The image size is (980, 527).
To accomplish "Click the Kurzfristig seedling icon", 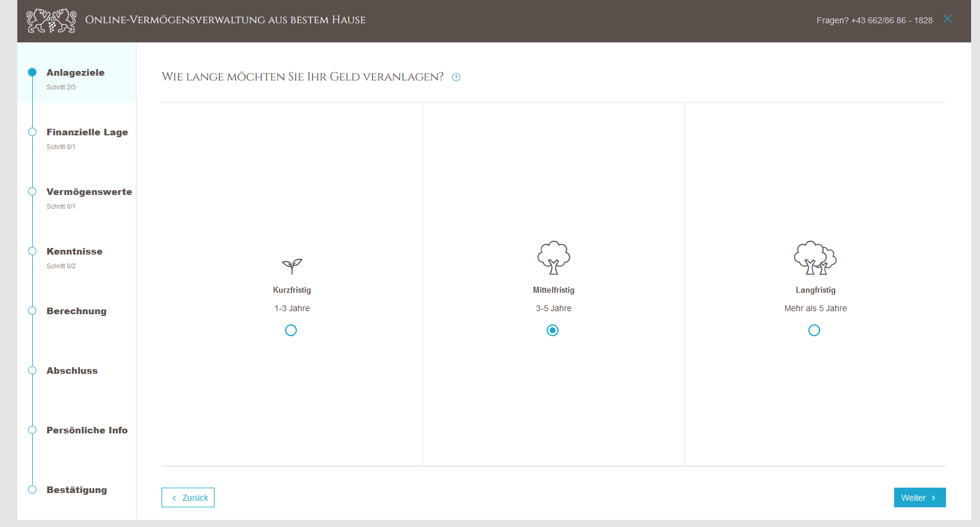I will [292, 266].
